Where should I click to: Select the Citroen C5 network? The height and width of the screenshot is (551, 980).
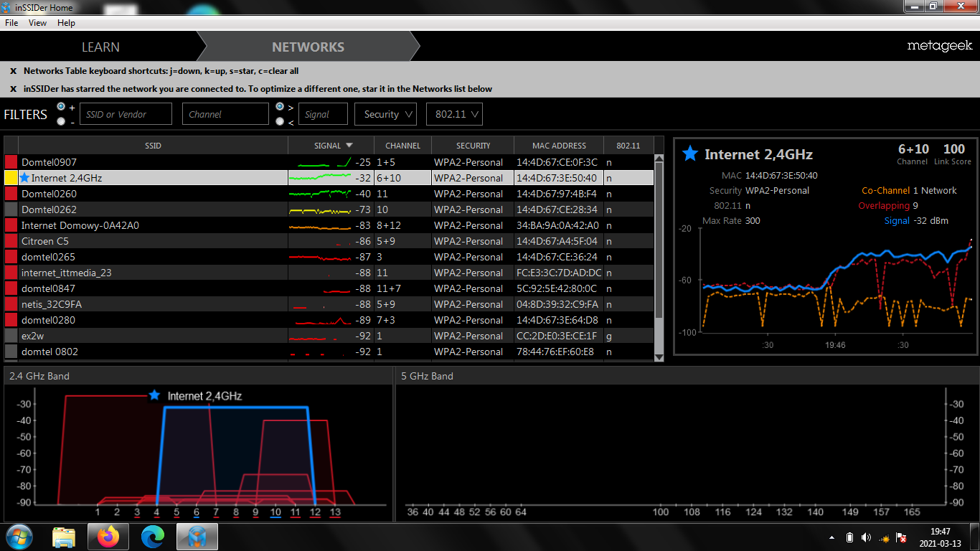click(329, 241)
